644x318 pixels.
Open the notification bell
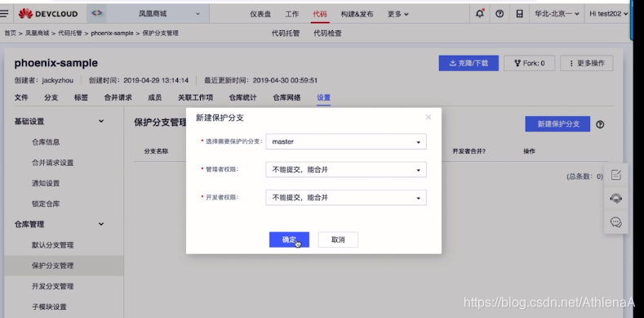point(479,14)
